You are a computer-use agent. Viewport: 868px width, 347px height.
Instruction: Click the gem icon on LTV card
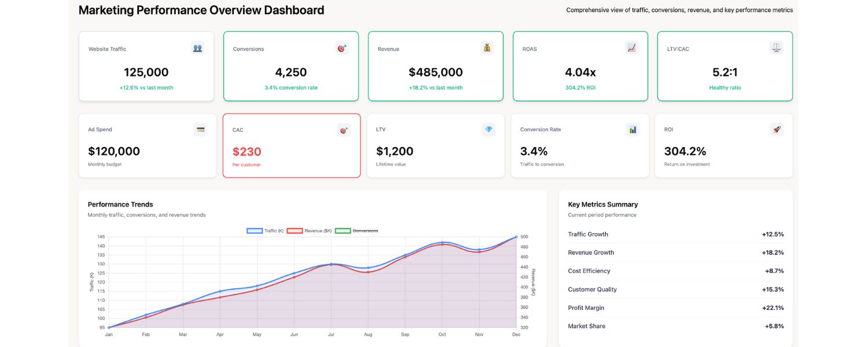(488, 130)
